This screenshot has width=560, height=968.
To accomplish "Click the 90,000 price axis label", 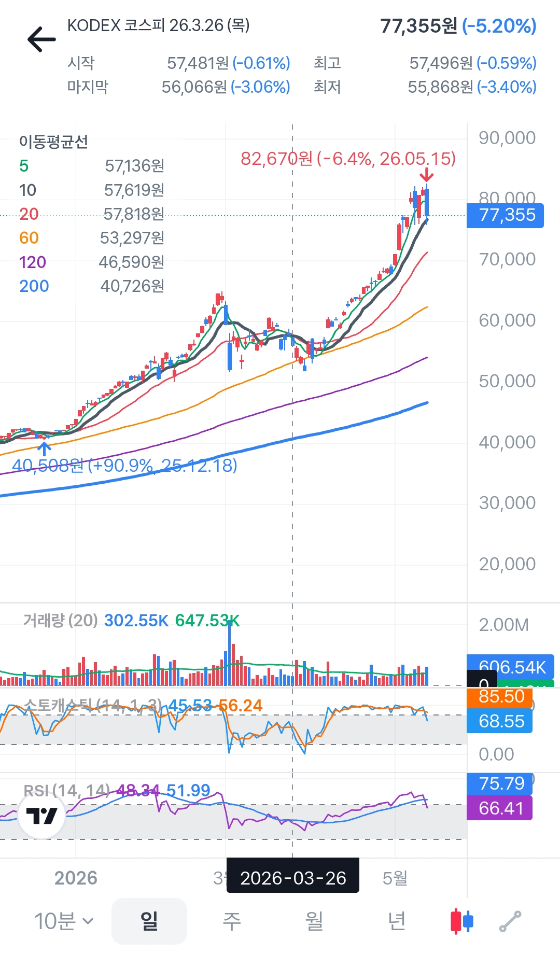I will pos(507,138).
